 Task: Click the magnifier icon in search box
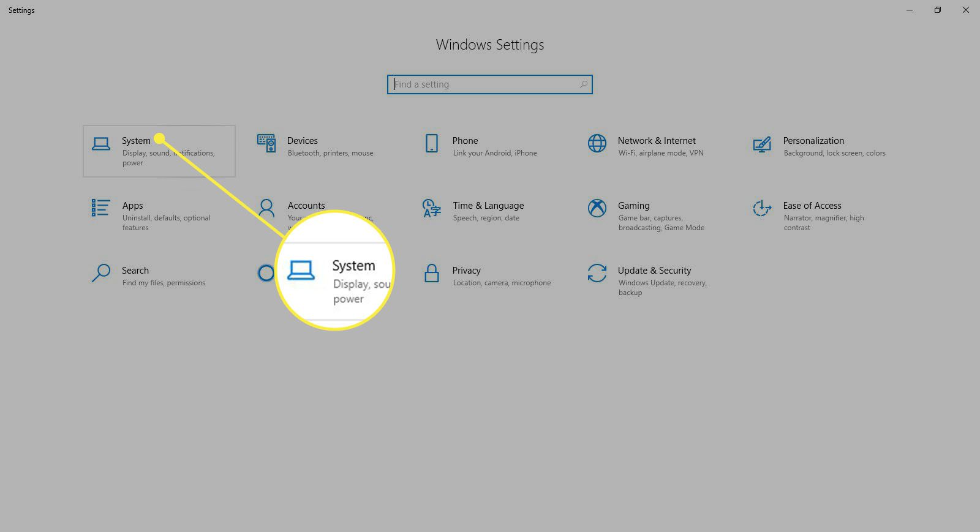584,84
